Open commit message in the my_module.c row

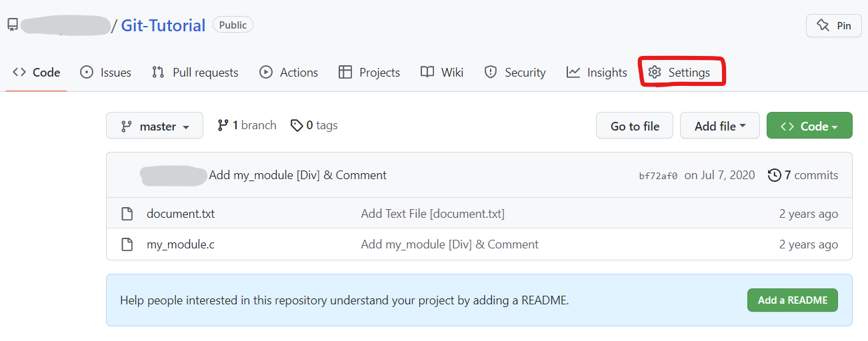coord(450,244)
